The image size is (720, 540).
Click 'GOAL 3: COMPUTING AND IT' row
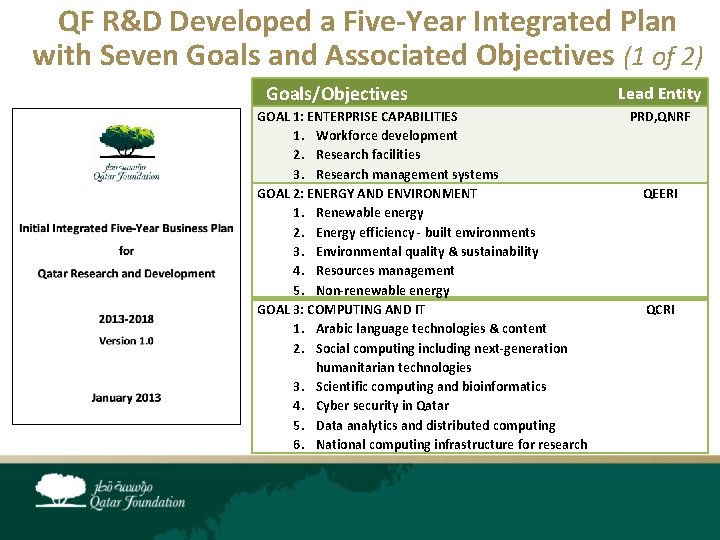pos(341,310)
